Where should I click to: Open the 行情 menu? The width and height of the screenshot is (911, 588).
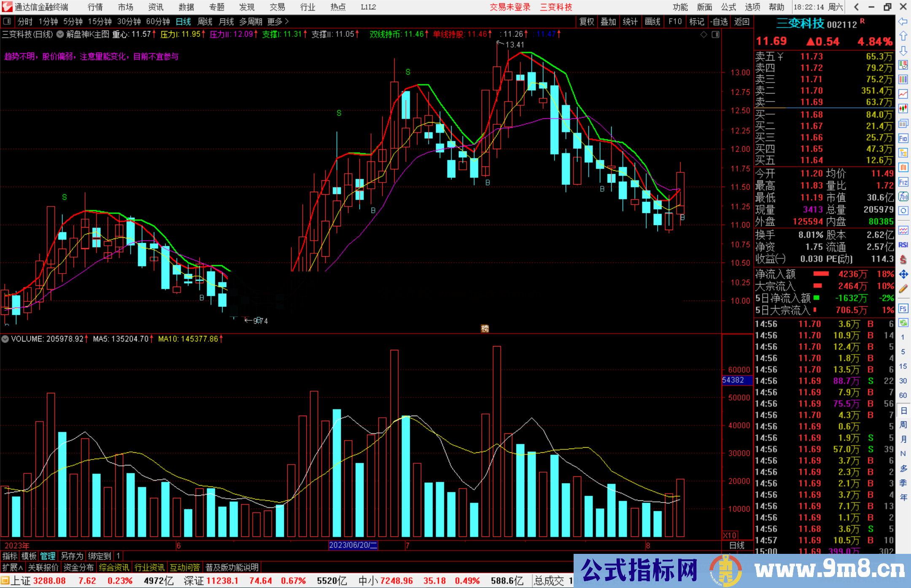point(95,7)
